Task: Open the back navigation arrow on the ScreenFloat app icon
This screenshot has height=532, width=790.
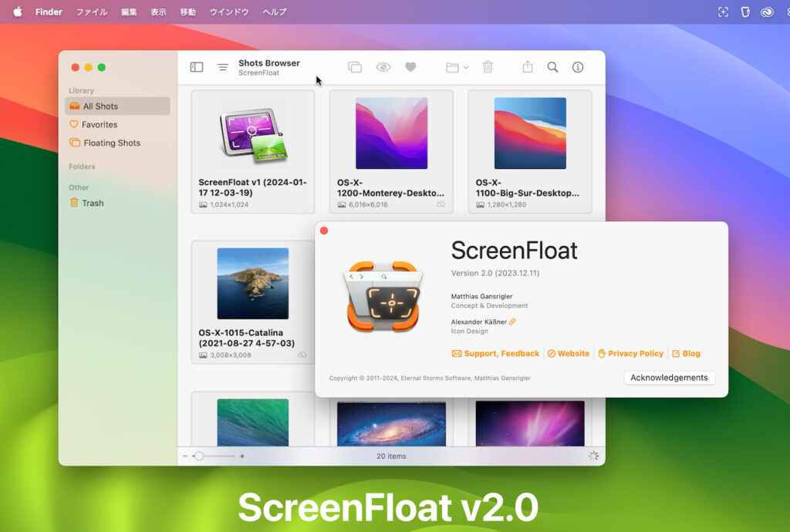Action: (x=352, y=275)
